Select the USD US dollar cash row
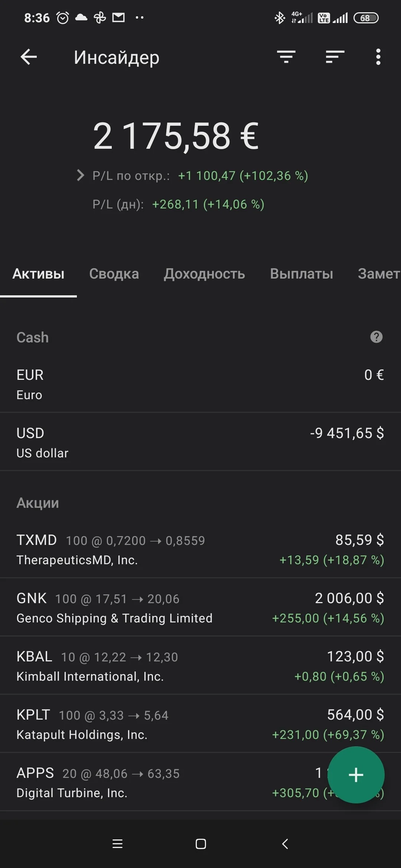Image resolution: width=401 pixels, height=868 pixels. tap(200, 442)
